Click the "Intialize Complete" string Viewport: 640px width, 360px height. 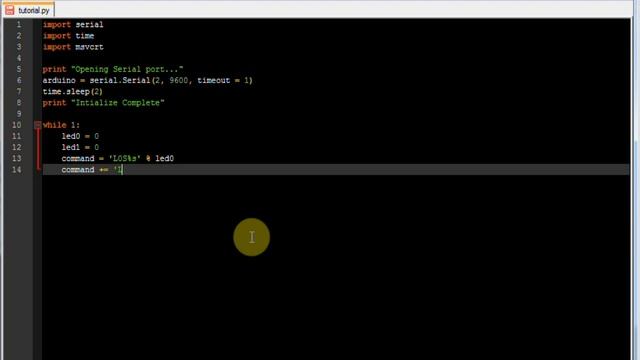tap(118, 103)
